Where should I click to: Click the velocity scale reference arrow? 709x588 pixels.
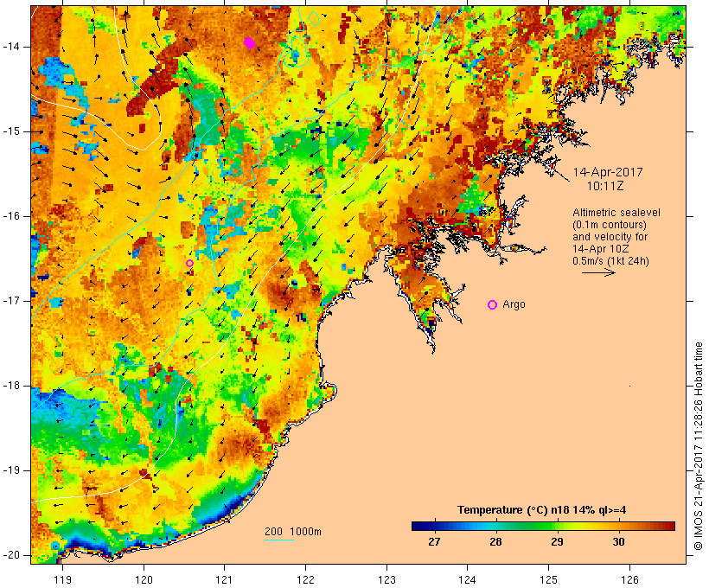pyautogui.click(x=598, y=272)
